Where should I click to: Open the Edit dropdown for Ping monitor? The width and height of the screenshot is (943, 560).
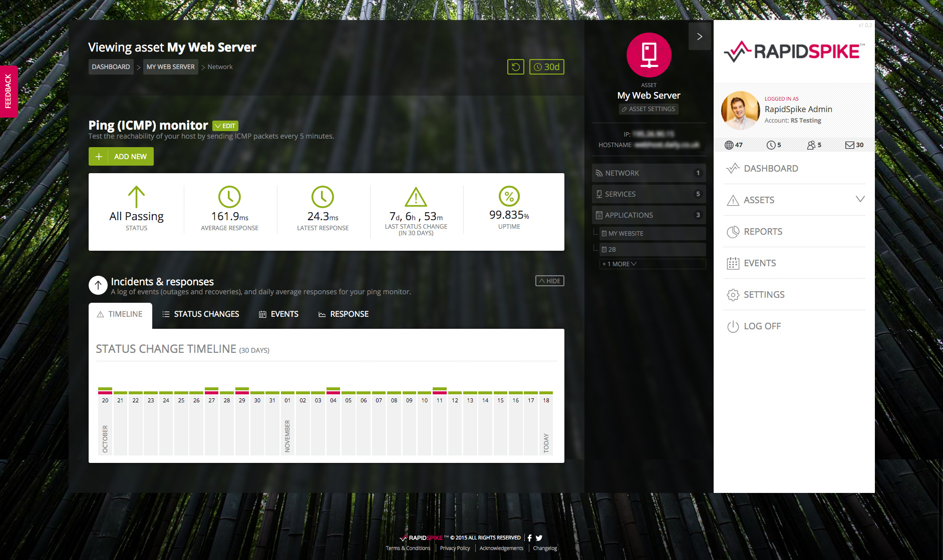click(225, 126)
